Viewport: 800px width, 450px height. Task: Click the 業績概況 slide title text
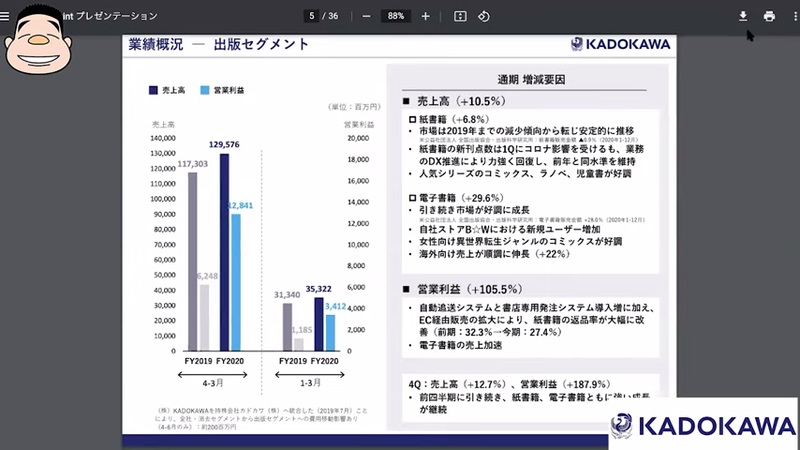(155, 45)
